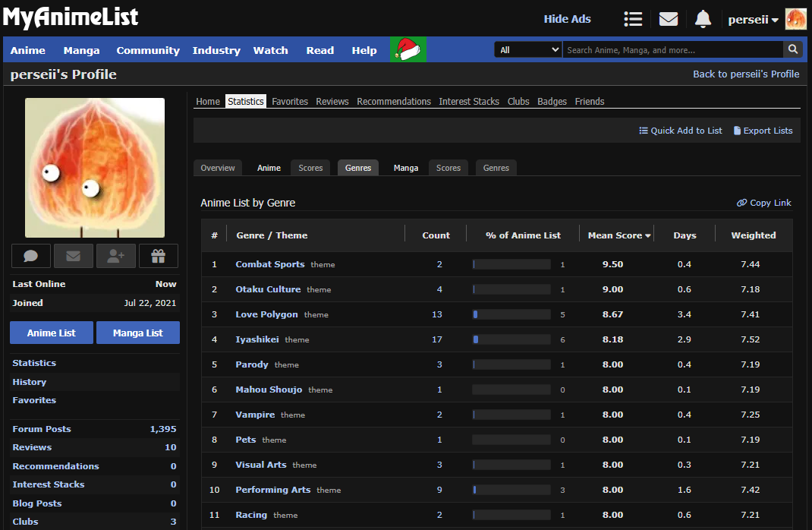Switch to the Recommendations profile tab

pyautogui.click(x=394, y=102)
